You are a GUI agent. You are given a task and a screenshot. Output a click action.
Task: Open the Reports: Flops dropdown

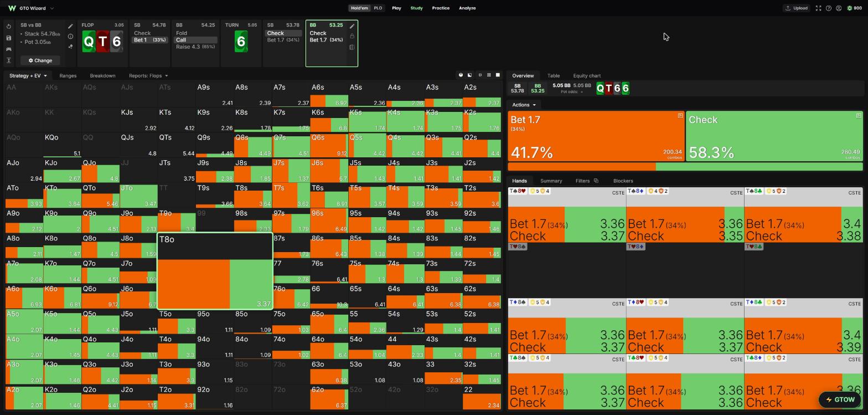coord(148,75)
